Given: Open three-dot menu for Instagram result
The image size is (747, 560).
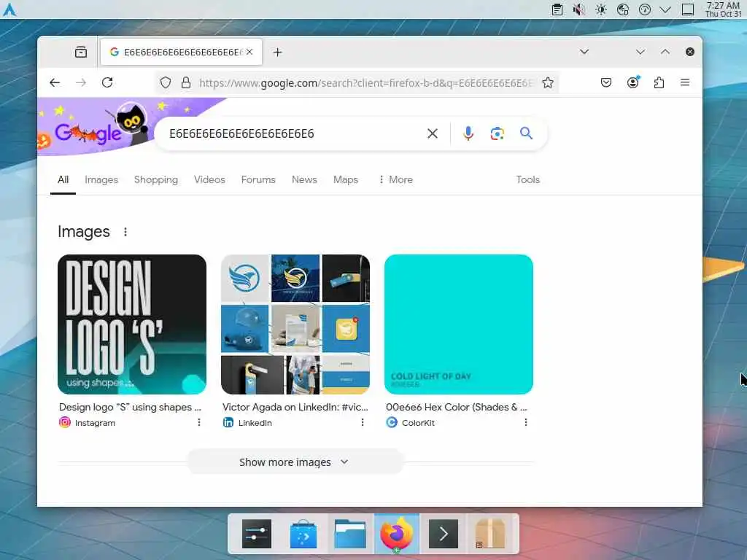Looking at the screenshot, I should pyautogui.click(x=199, y=422).
